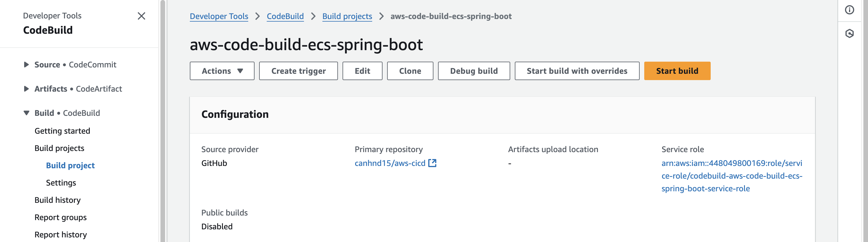Click the Edit button
868x242 pixels.
(x=362, y=71)
